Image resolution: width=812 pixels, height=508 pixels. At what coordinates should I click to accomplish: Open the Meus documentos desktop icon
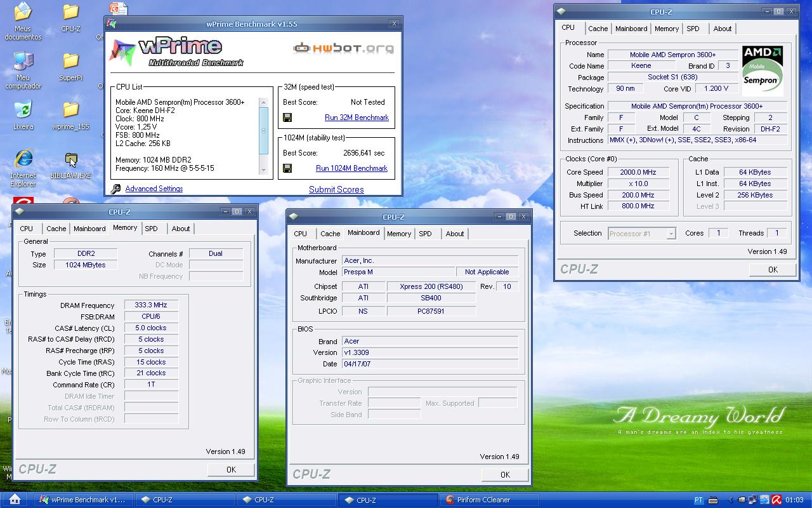tap(23, 21)
